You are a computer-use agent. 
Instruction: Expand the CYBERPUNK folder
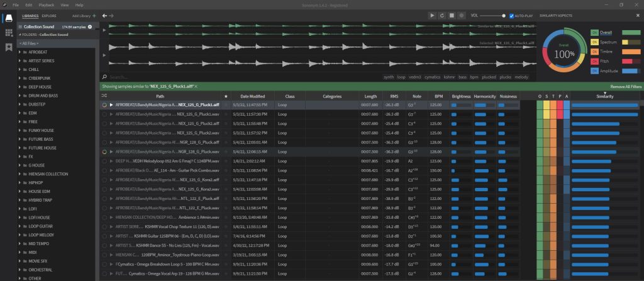pyautogui.click(x=19, y=78)
